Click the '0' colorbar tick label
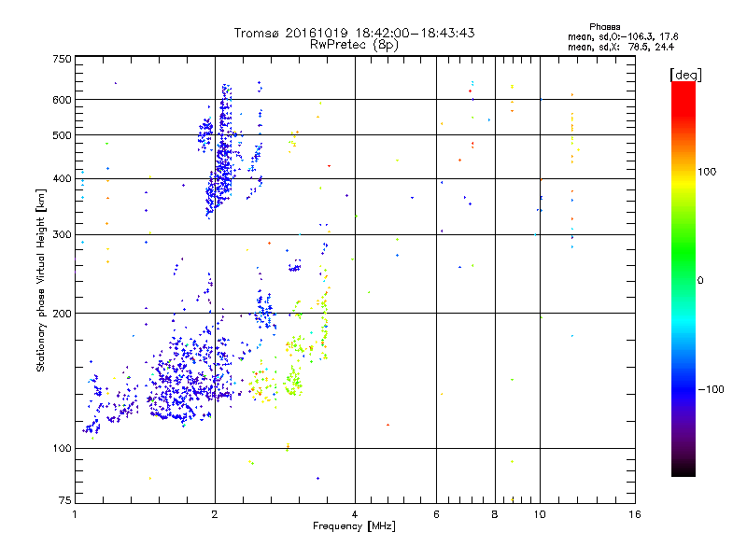 pyautogui.click(x=699, y=281)
